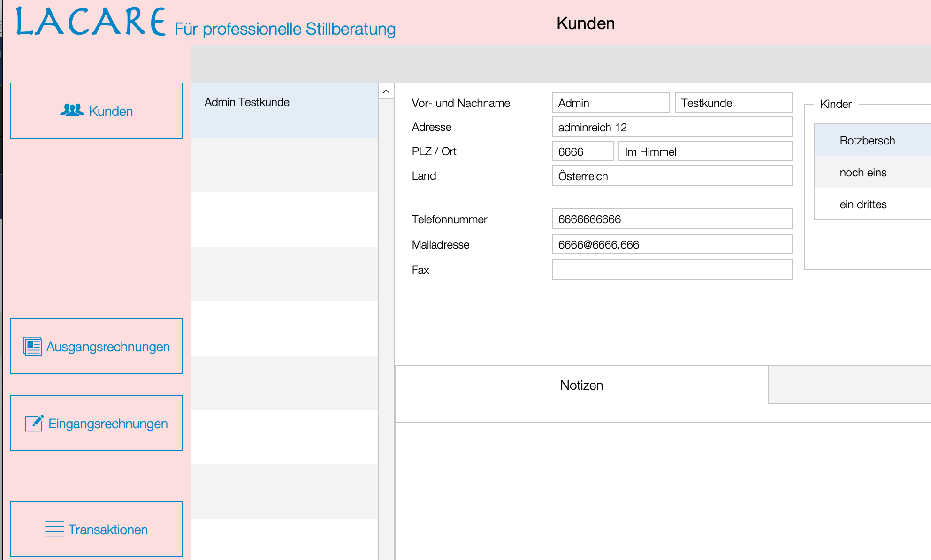The height and width of the screenshot is (560, 931).
Task: Click the Ort field 'Im Himmel'
Action: (x=705, y=151)
